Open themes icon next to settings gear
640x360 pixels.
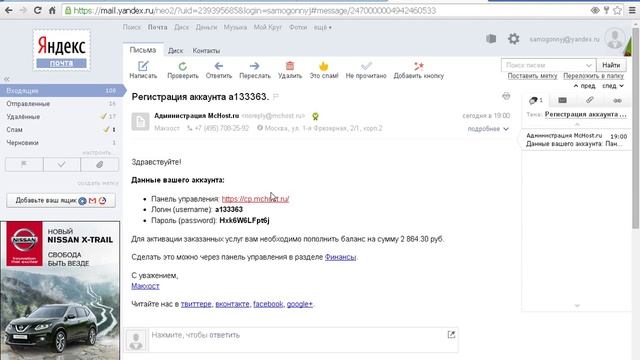[x=491, y=39]
